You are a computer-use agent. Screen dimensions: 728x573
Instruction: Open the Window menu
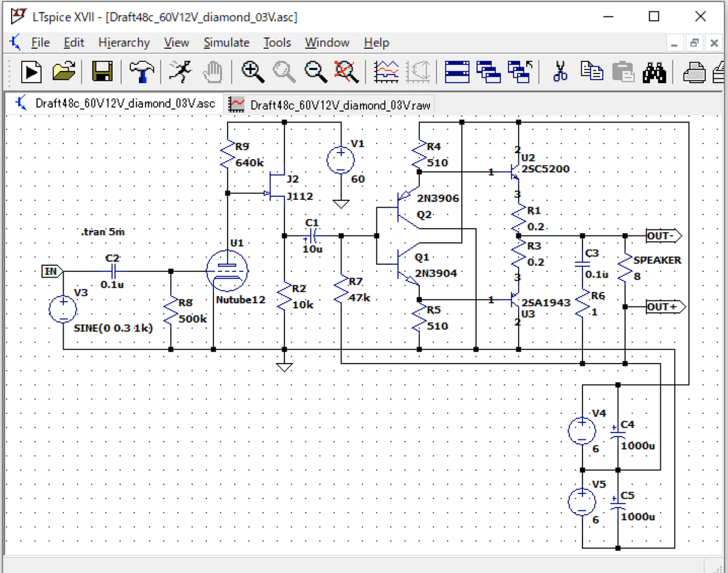click(x=327, y=42)
